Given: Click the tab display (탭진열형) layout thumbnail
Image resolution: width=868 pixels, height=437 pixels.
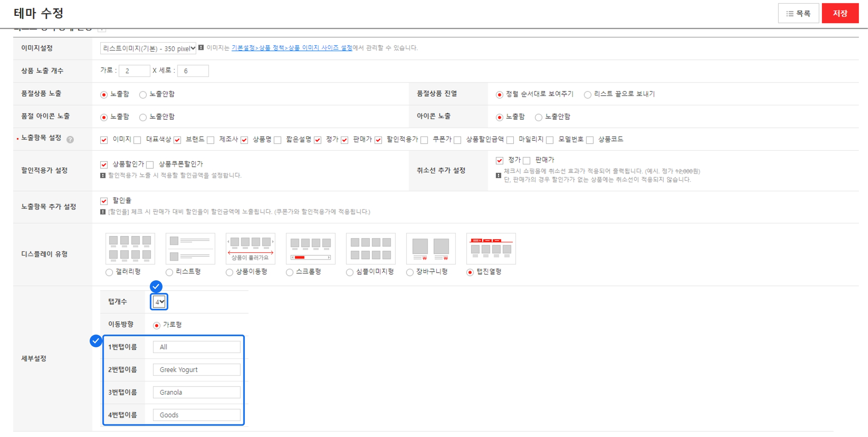Looking at the screenshot, I should pos(491,248).
